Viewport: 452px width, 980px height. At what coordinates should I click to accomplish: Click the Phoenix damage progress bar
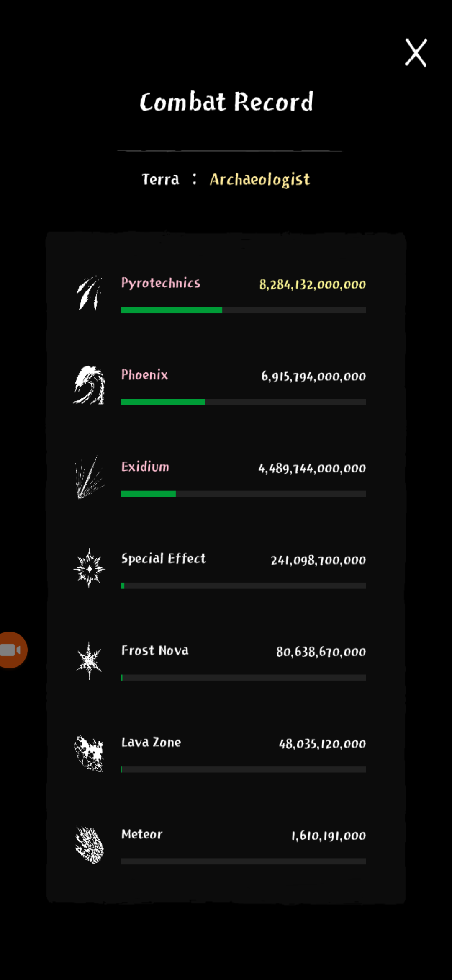pyautogui.click(x=243, y=402)
